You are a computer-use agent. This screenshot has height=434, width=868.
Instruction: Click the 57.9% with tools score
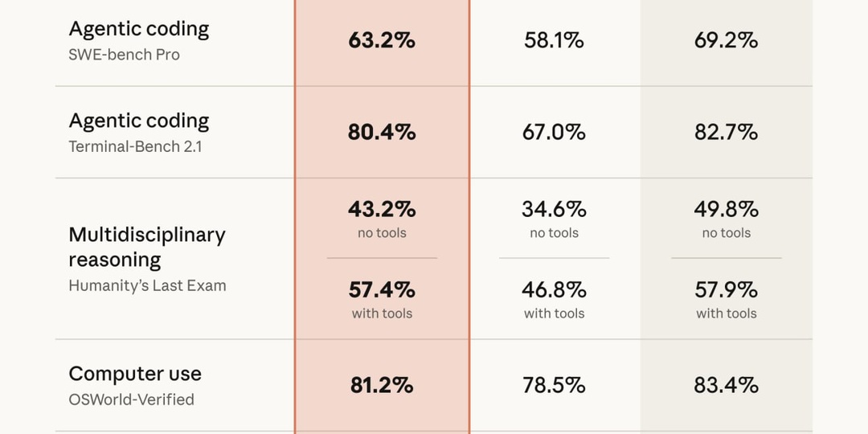click(727, 289)
